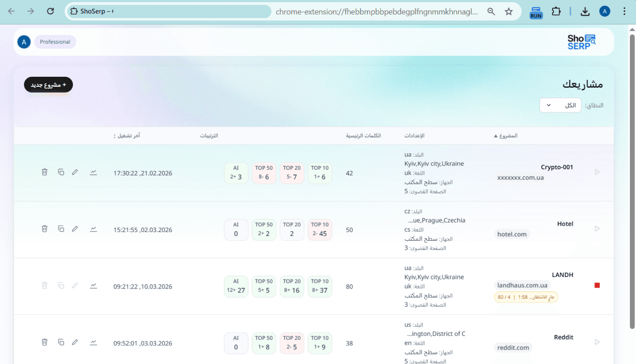
Task: Open the Chrome three-dot menu
Action: click(x=625, y=12)
